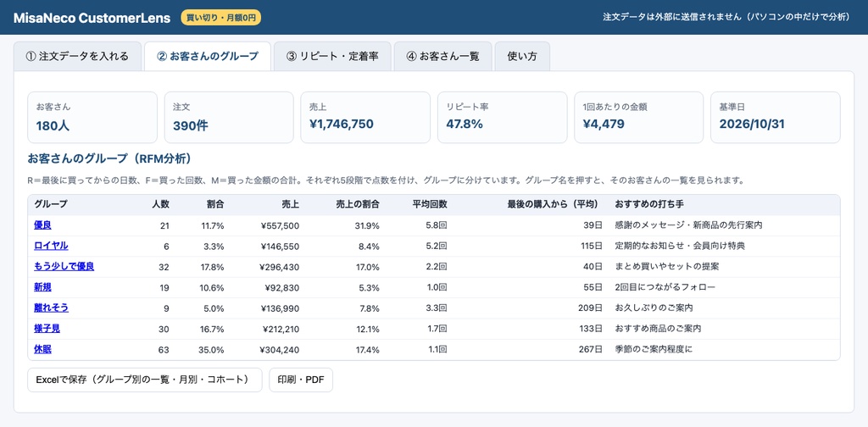Click the 35.0% ratio cell
Viewport: 868px width, 427px height.
click(x=211, y=350)
